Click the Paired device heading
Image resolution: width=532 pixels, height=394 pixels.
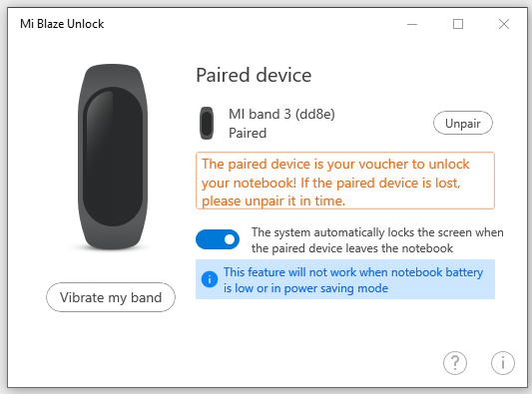(254, 75)
